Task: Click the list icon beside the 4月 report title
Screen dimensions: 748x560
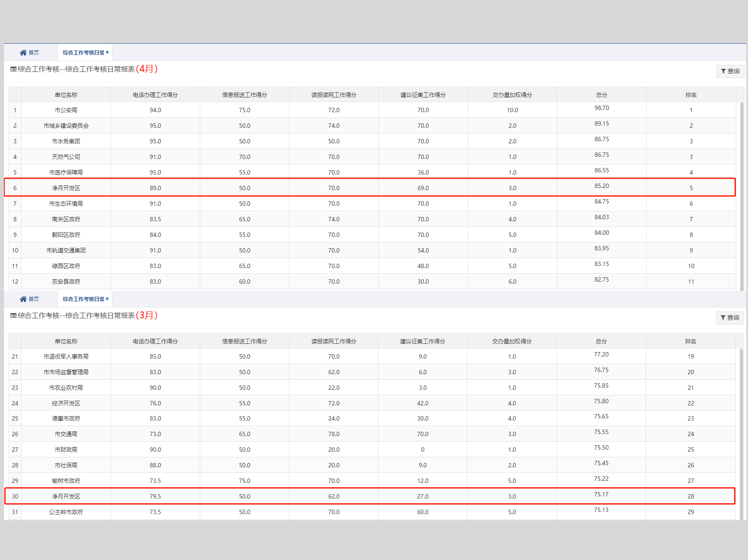Action: (13, 69)
